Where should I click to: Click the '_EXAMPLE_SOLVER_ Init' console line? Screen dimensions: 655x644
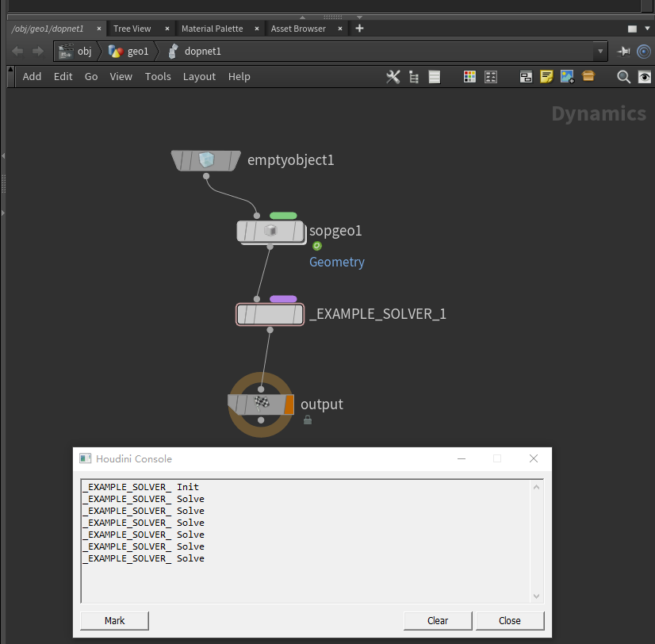point(141,487)
